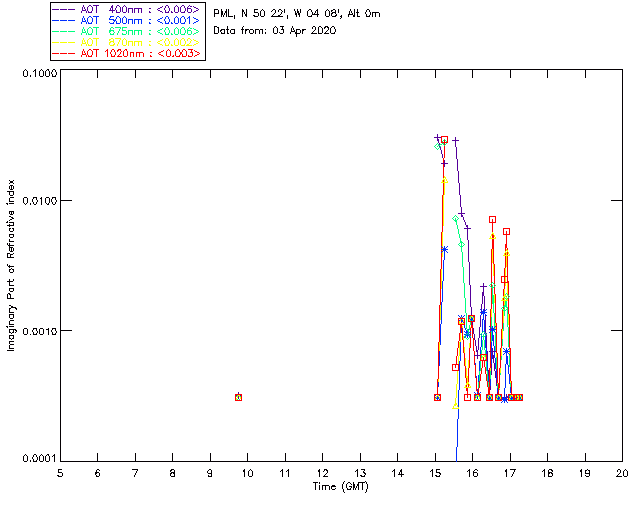The width and height of the screenshot is (640, 512).
Task: Click the yellow triangle marker at chart bottom
Action: pos(455,408)
